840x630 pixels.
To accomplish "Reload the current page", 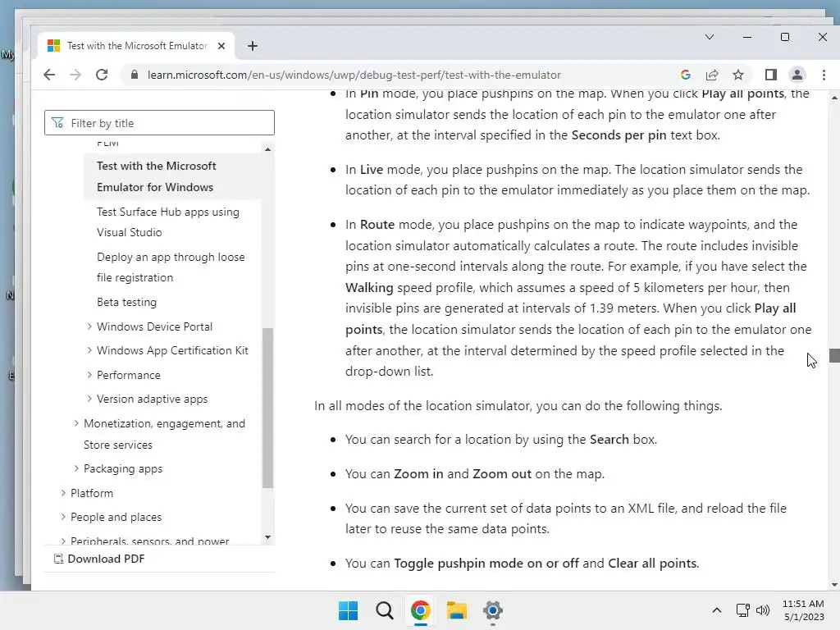I will (x=102, y=75).
